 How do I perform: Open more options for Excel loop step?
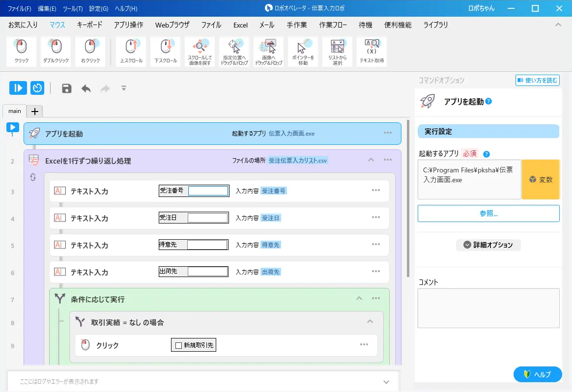388,160
